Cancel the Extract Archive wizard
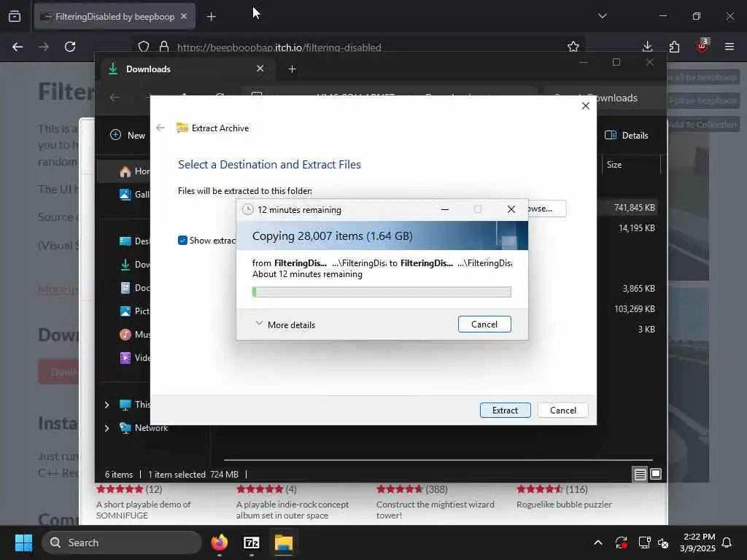Screen dimensions: 747x560 (x=562, y=410)
